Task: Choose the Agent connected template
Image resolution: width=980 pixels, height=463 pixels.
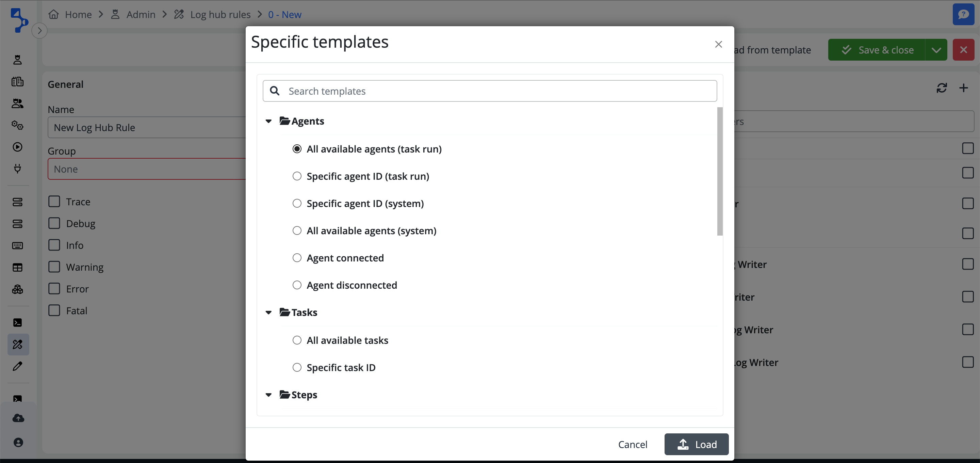Action: 297,258
